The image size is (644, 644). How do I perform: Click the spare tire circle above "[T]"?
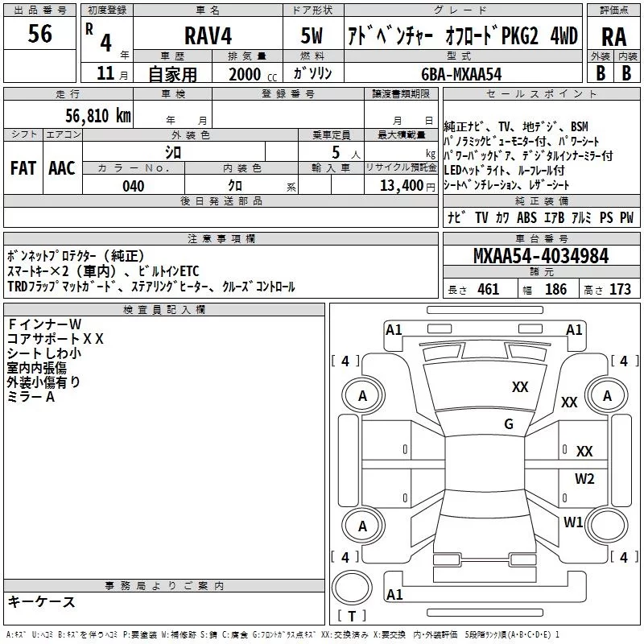pos(352,587)
